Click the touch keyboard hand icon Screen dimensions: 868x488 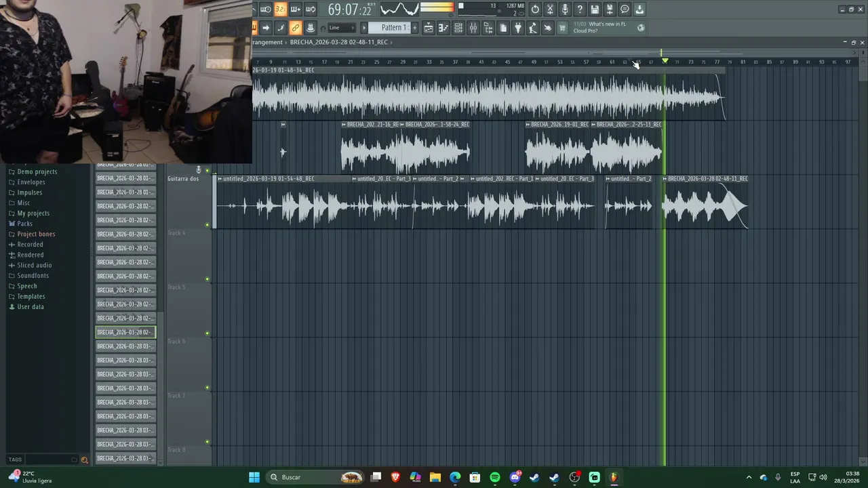point(548,28)
